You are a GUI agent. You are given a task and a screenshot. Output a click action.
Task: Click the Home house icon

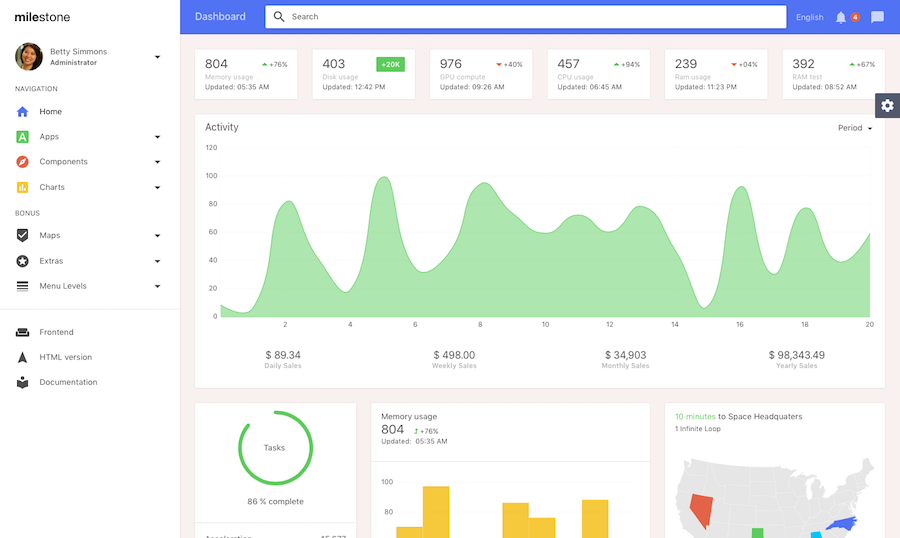coord(22,112)
